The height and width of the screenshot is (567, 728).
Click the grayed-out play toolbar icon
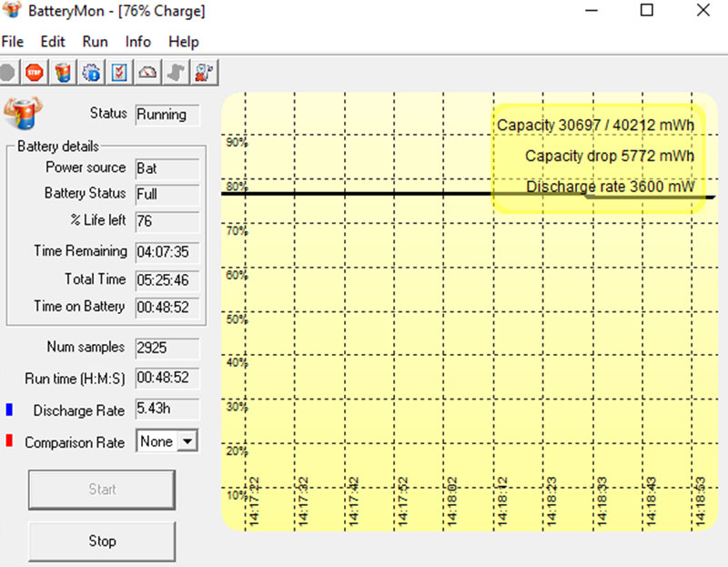[9, 72]
